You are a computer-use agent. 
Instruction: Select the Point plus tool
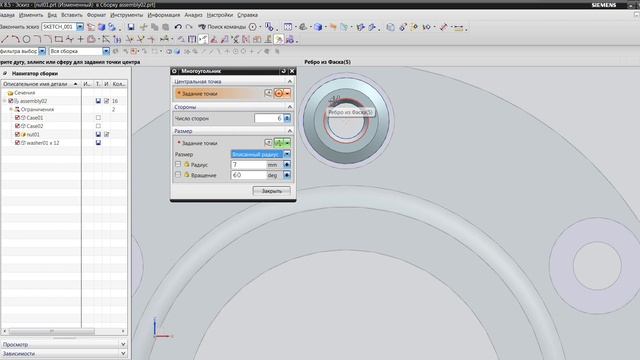pyautogui.click(x=80, y=39)
